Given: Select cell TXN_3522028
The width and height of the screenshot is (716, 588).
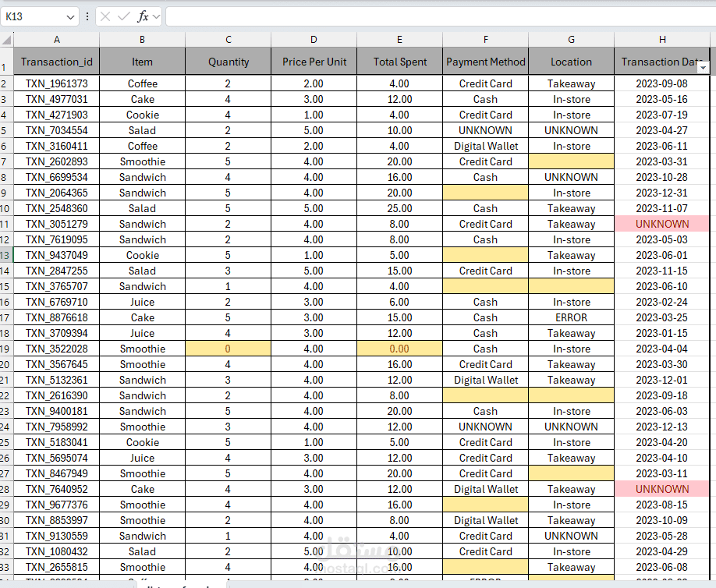Looking at the screenshot, I should point(57,349).
